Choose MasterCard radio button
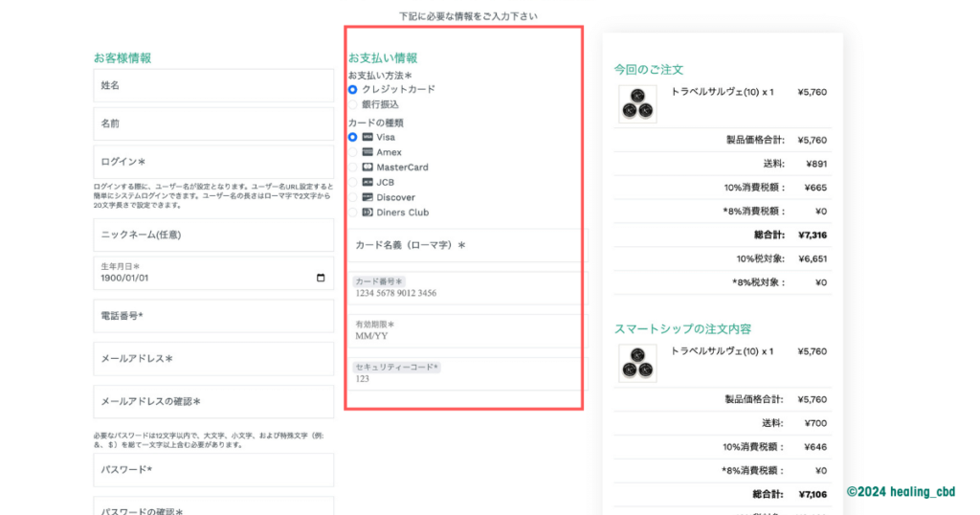The height and width of the screenshot is (515, 980). click(353, 168)
